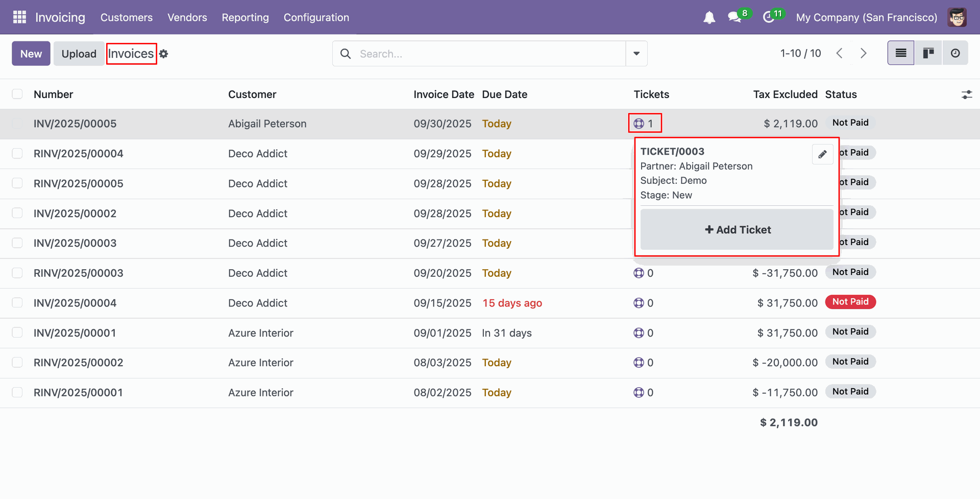This screenshot has height=499, width=980.
Task: Click the gear icon next to Invoices
Action: (x=163, y=54)
